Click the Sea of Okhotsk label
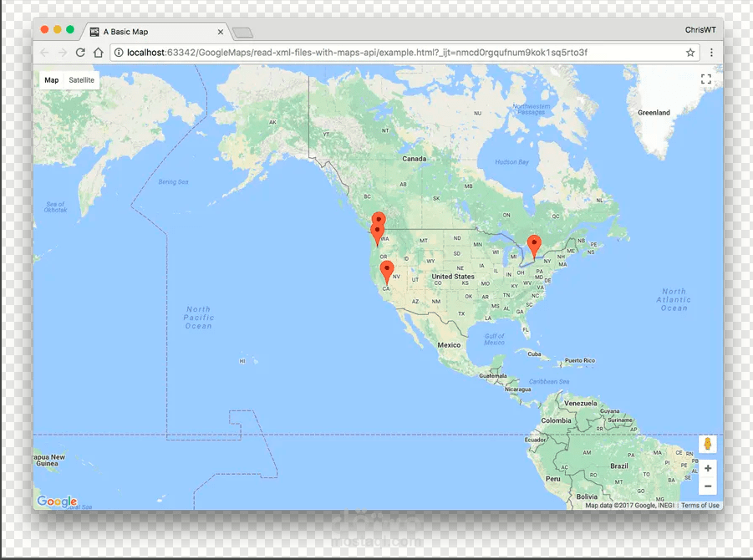The image size is (753, 560). [56, 207]
